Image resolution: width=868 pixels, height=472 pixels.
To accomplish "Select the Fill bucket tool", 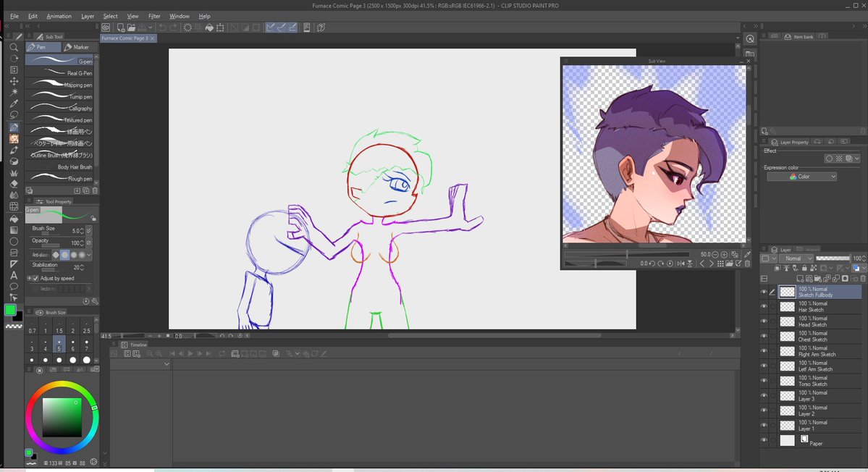I will [x=14, y=219].
